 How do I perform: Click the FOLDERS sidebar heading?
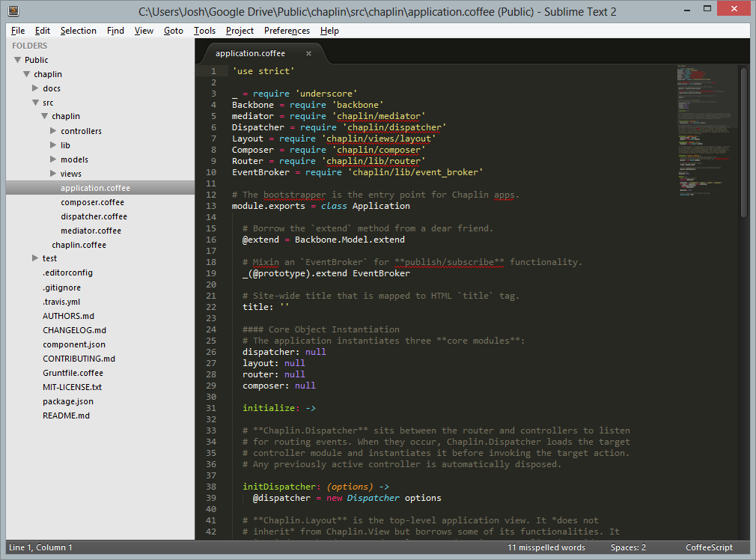(x=29, y=46)
